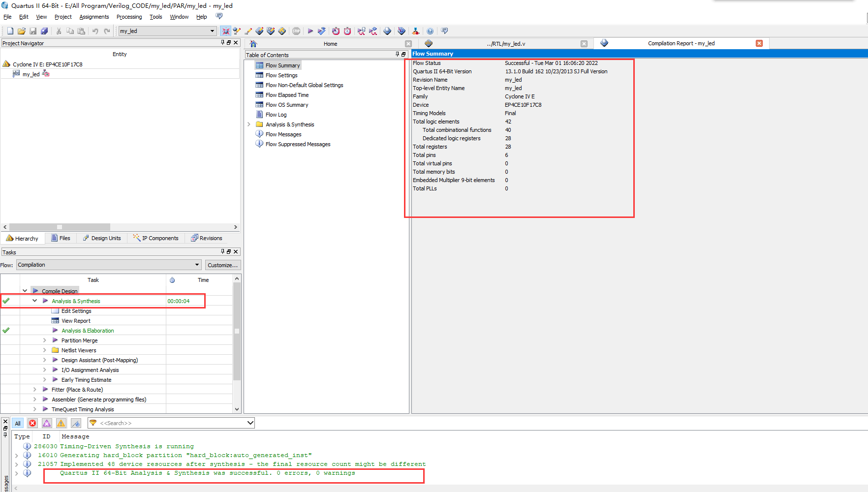Open TimeQuest Timing Analyzer clock icon
The width and height of the screenshot is (868, 492).
[x=347, y=31]
